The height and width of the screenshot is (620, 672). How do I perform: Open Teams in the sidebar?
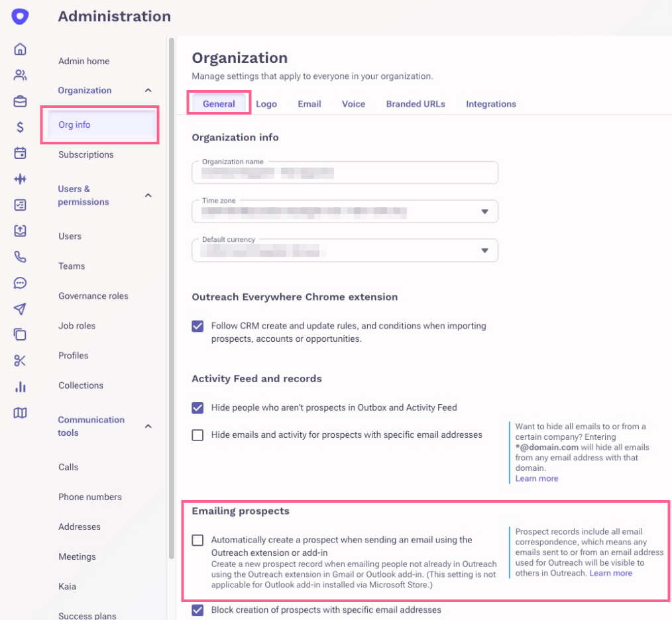[x=72, y=266]
